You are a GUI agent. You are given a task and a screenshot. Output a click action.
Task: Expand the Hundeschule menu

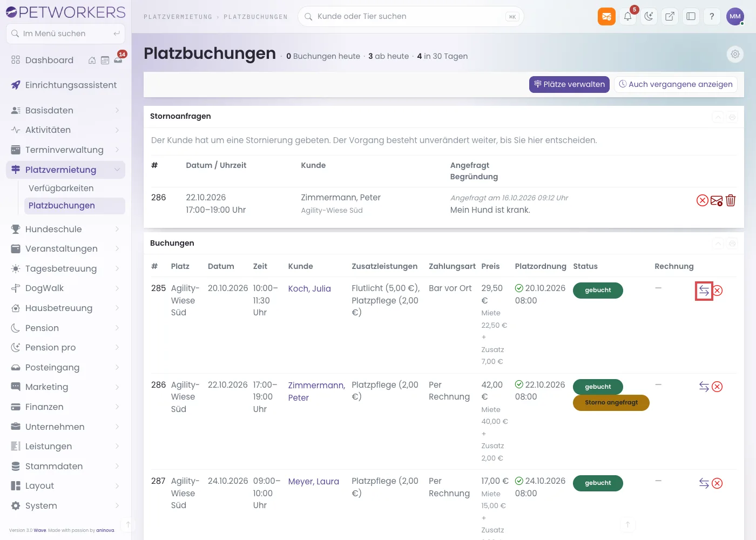[x=65, y=229]
